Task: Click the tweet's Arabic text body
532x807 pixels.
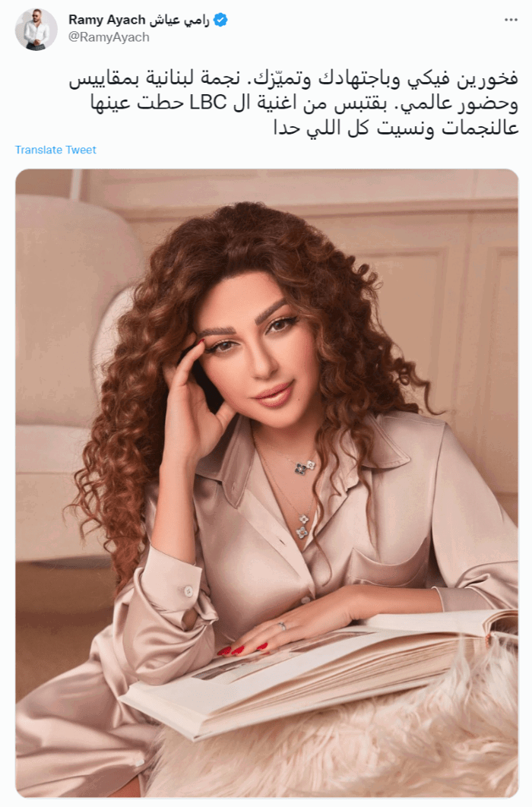Action: click(293, 103)
